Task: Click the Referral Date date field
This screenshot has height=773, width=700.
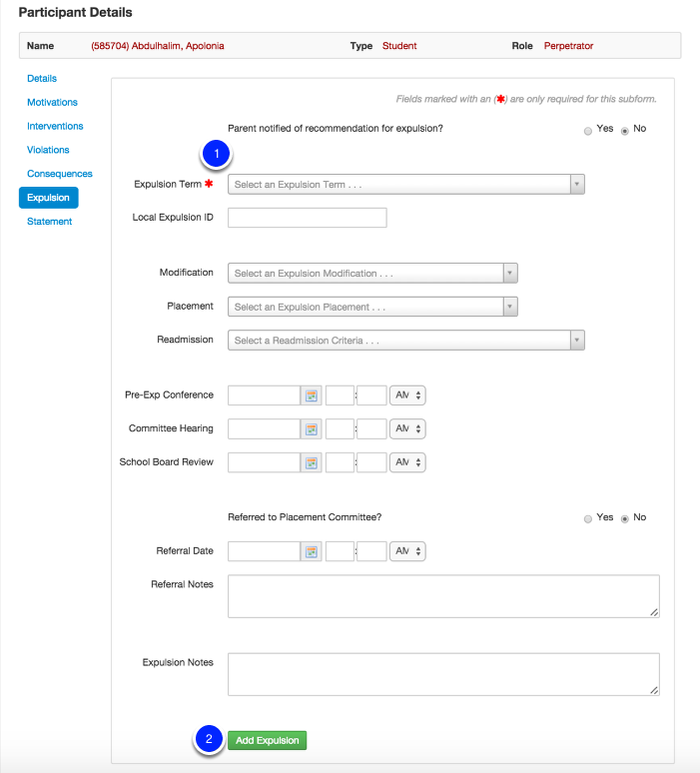Action: [x=264, y=551]
